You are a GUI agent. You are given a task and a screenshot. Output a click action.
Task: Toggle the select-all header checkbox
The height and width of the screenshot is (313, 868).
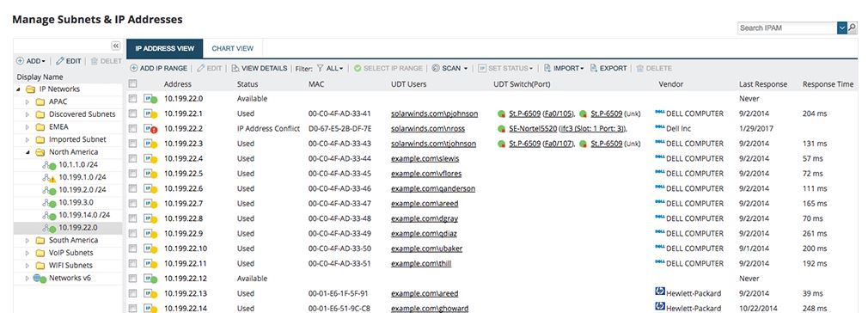[x=133, y=83]
